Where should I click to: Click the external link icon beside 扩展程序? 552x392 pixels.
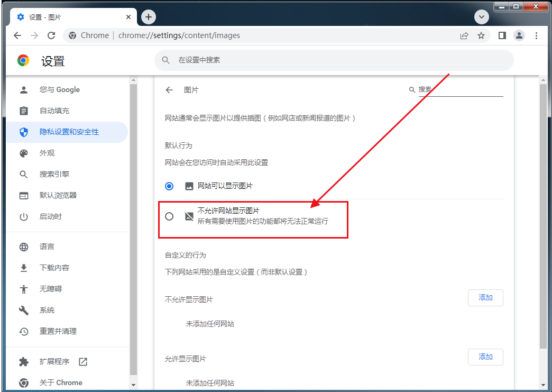click(83, 362)
